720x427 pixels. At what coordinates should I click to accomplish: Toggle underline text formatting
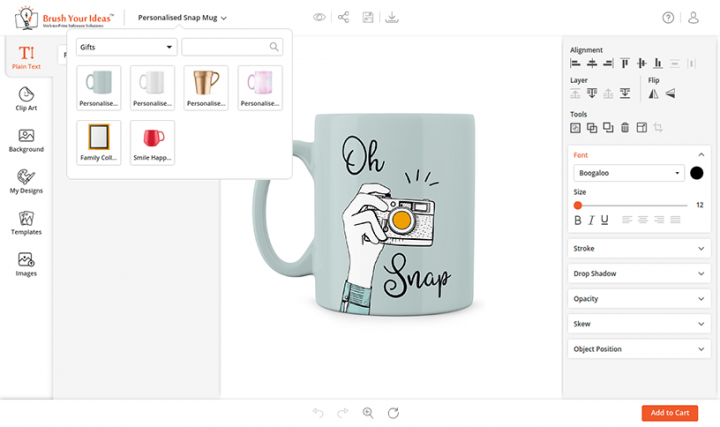tap(605, 220)
